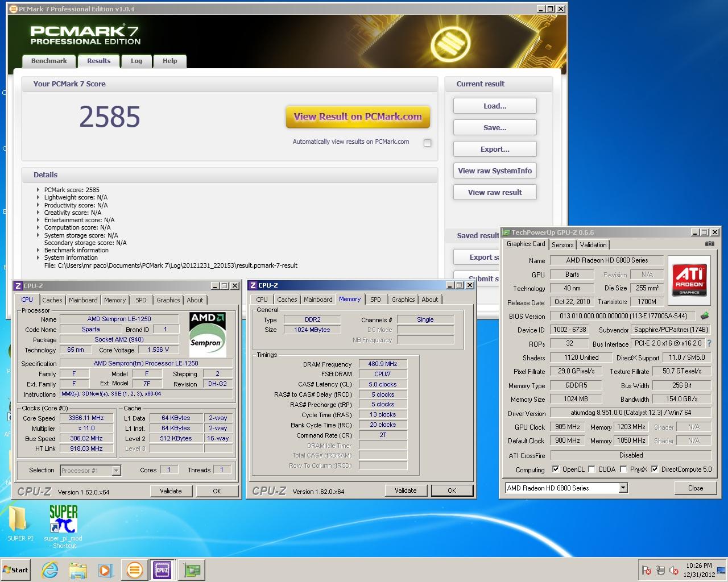Expand the Creativity score row
Image resolution: width=728 pixels, height=582 pixels.
click(x=38, y=213)
